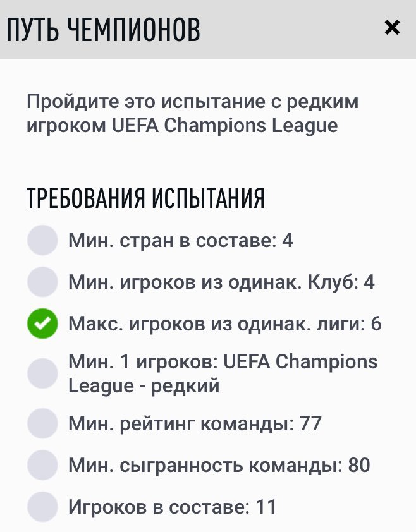Click status circle beside 'Мин. стран в составе'
The image size is (416, 532).
coord(42,240)
